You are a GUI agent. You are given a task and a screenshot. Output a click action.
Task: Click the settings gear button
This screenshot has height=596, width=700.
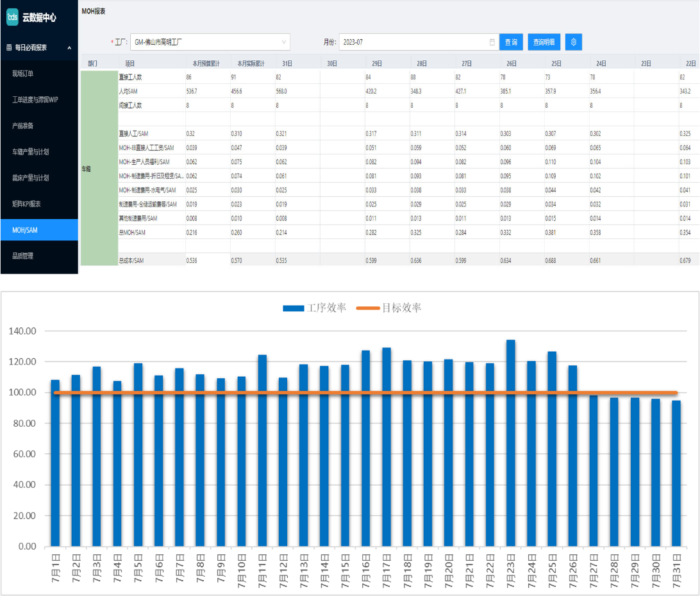[573, 42]
